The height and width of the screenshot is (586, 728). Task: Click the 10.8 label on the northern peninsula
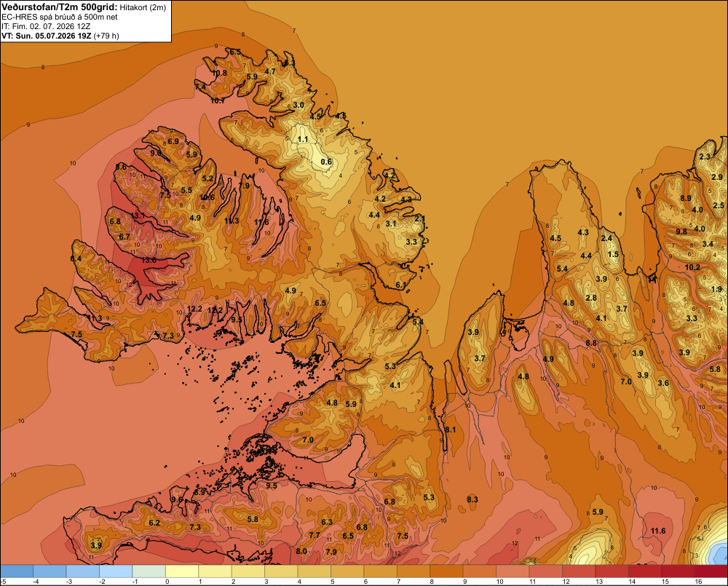[220, 73]
